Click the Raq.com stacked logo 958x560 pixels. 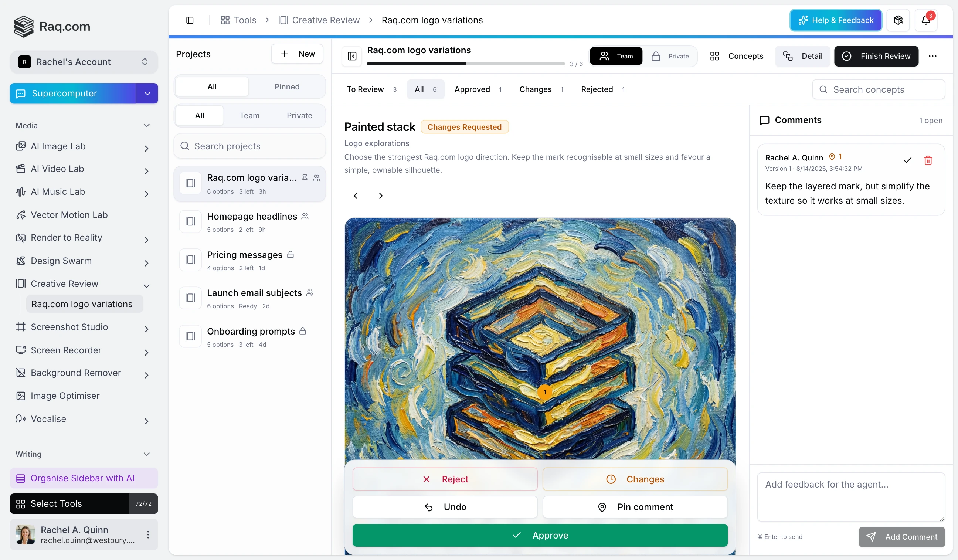tap(24, 26)
